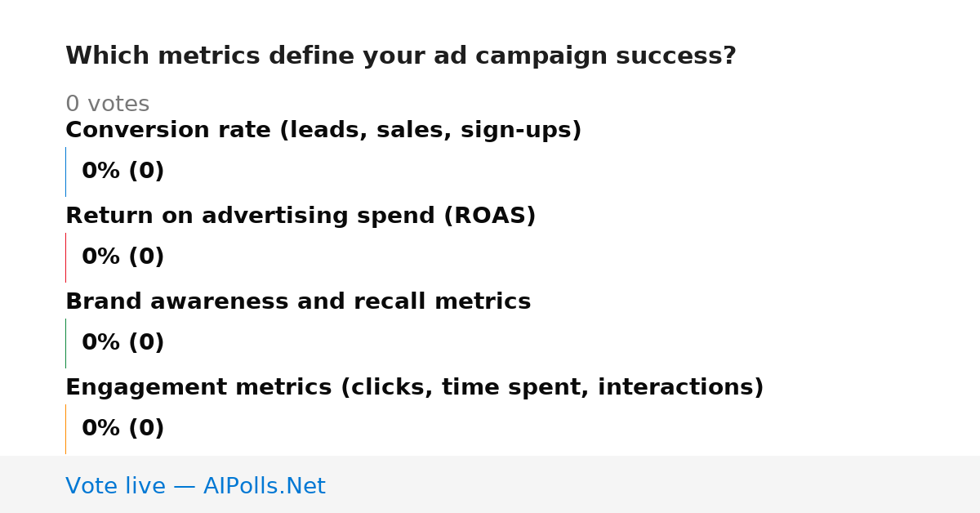
Task: Click the AIPolls.Net text in footer
Action: pos(265,486)
